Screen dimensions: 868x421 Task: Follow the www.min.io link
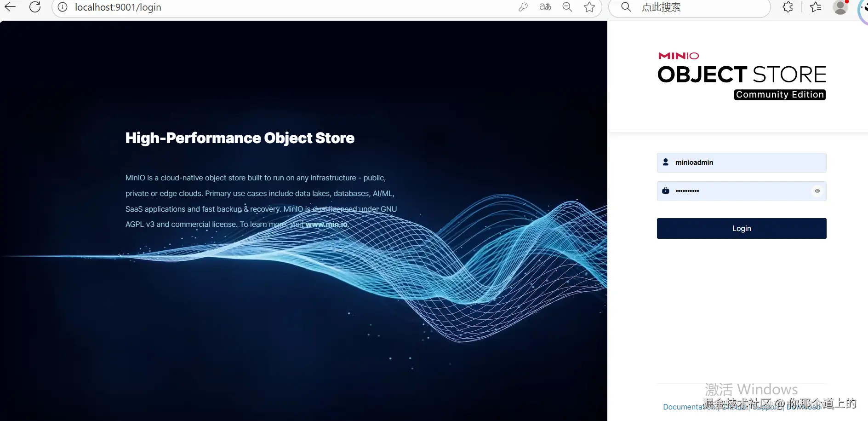326,225
